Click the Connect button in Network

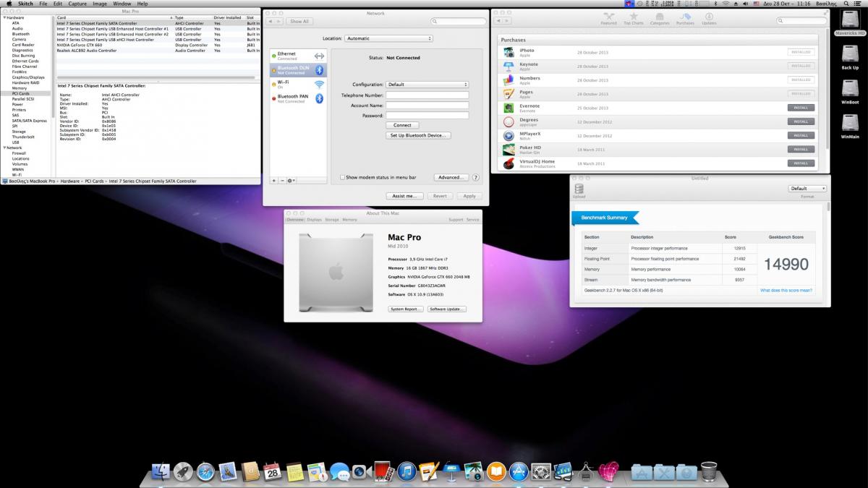[402, 125]
